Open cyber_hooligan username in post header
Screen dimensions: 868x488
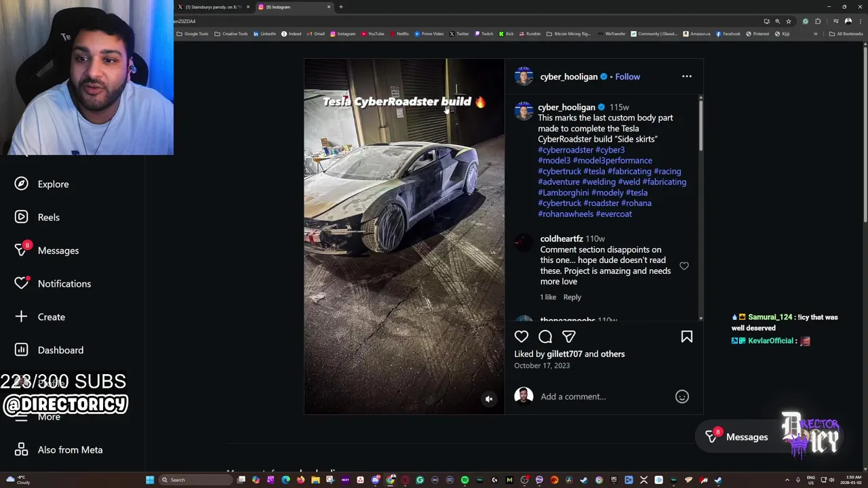tap(569, 77)
